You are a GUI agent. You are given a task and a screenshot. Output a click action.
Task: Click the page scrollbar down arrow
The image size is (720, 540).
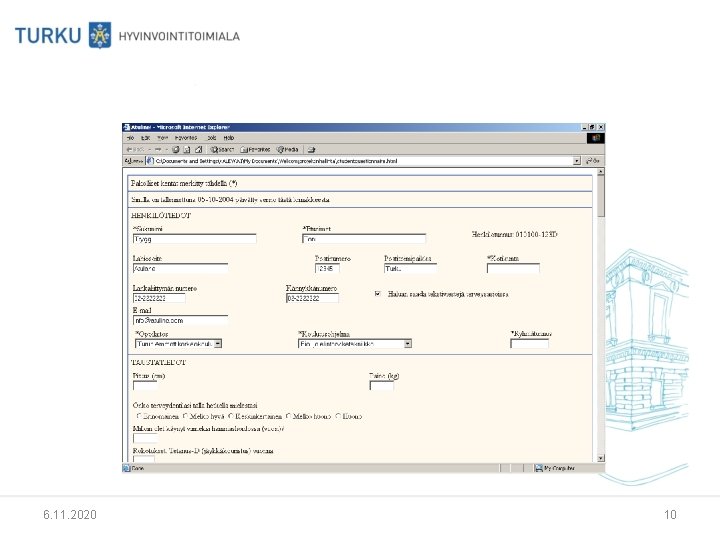(x=600, y=458)
